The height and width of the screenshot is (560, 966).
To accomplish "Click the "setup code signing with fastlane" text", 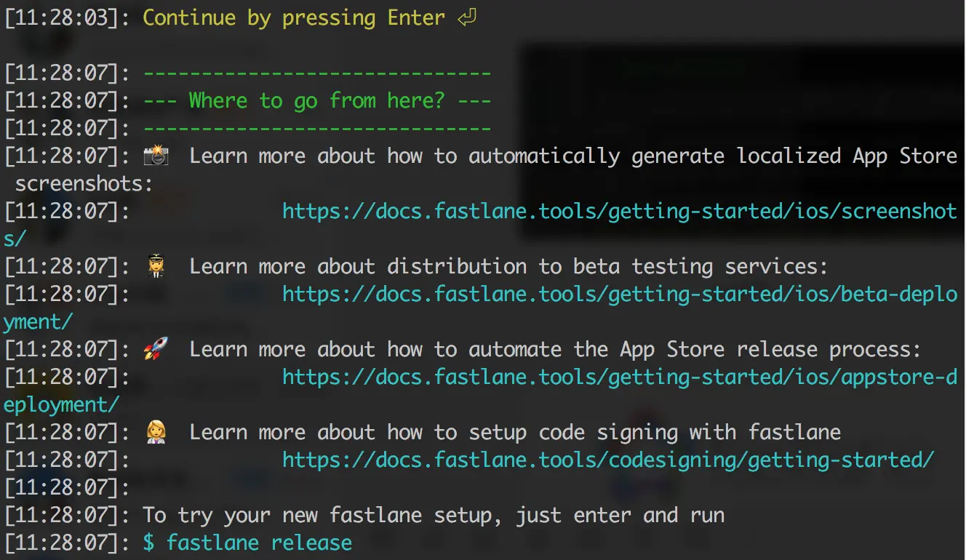I will pos(655,432).
